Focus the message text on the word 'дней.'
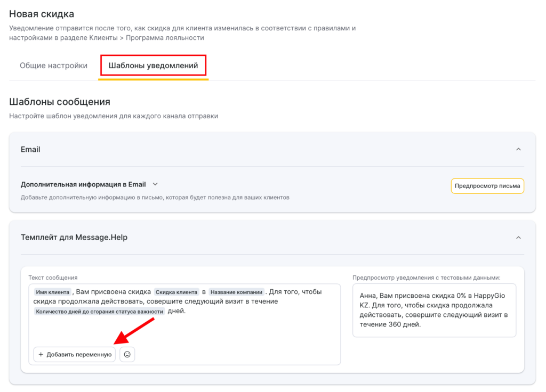Image resolution: width=546 pixels, height=392 pixels. coord(177,311)
